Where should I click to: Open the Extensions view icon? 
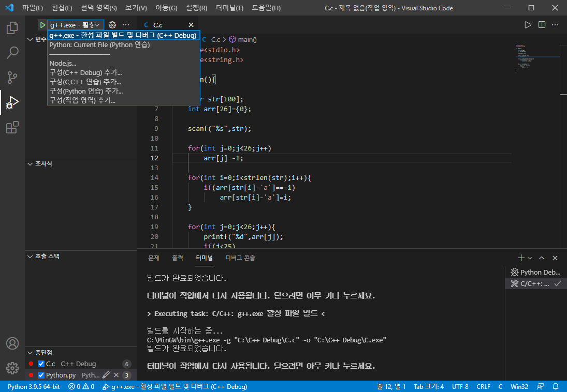click(x=12, y=128)
